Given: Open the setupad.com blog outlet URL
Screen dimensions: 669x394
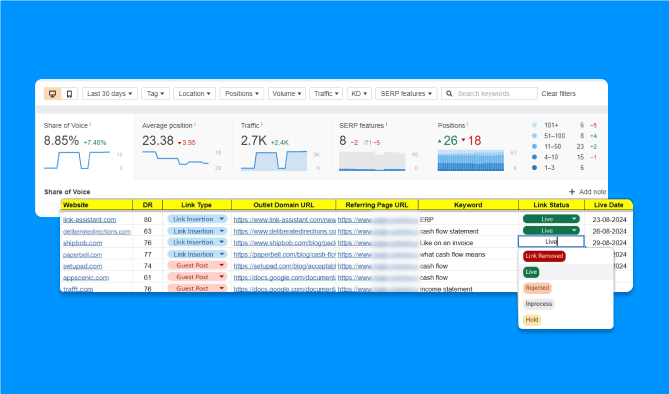Looking at the screenshot, I should tap(285, 266).
